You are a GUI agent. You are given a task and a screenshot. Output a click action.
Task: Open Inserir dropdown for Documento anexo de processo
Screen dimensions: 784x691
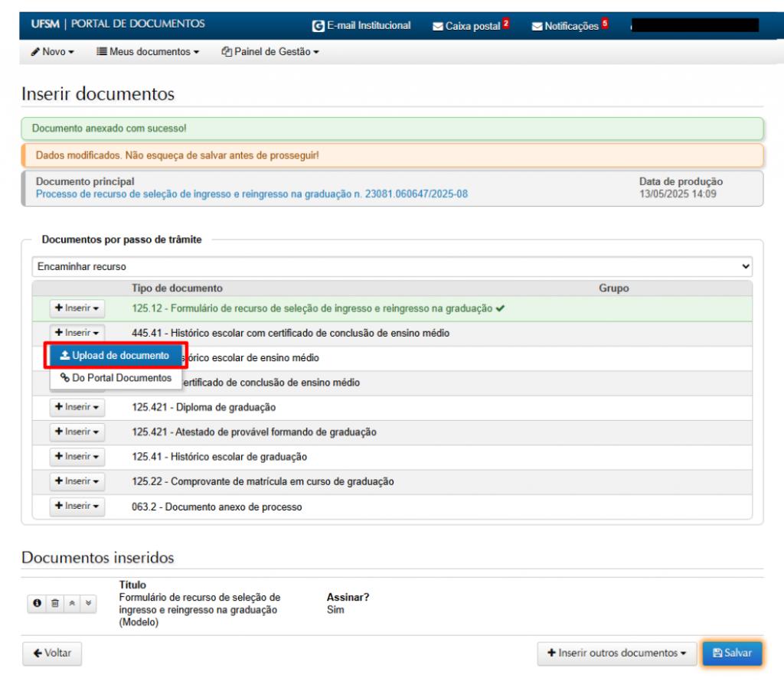pos(77,507)
